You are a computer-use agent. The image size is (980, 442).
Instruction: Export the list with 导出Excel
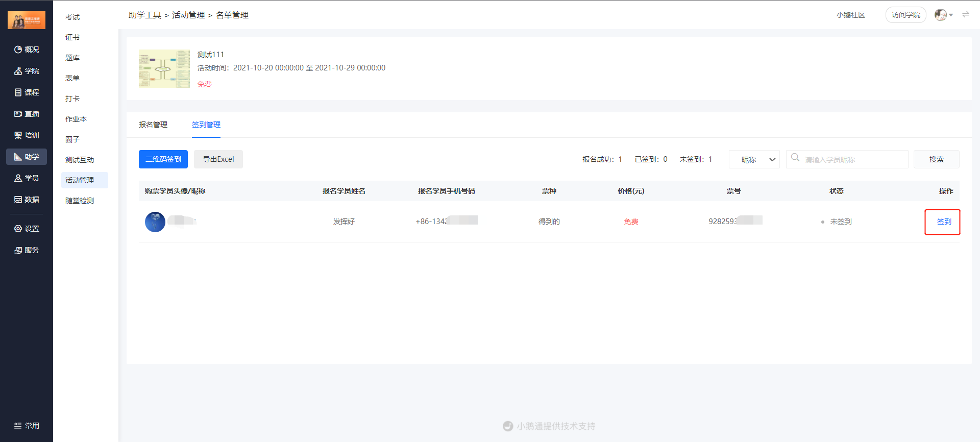[x=218, y=159]
